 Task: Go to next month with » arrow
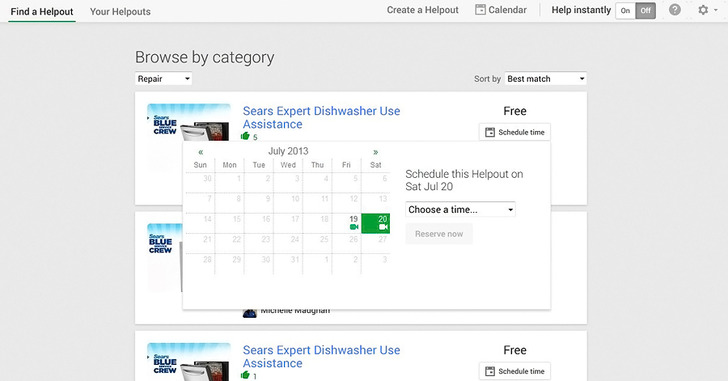pos(376,152)
